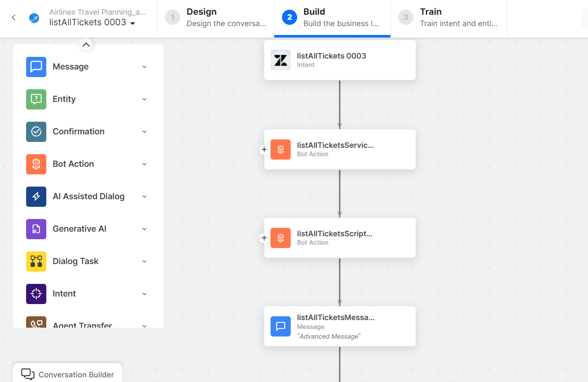Image resolution: width=588 pixels, height=382 pixels.
Task: Open the listAllTickets 0003 dialog dropdown
Action: [133, 23]
